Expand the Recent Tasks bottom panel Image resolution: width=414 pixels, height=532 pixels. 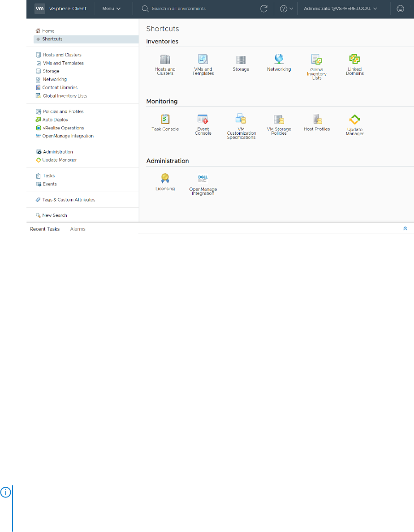coord(405,229)
